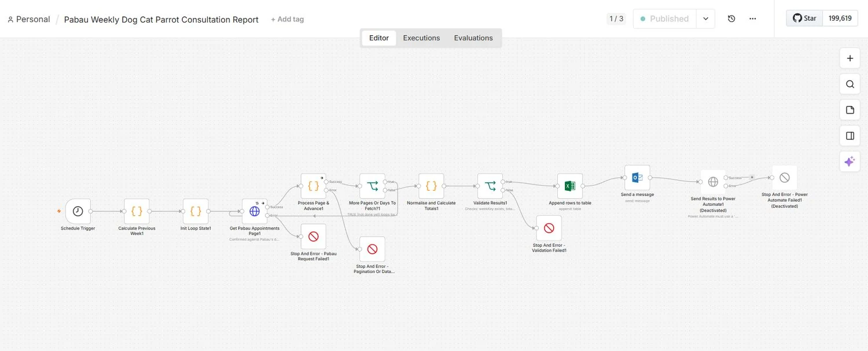Viewport: 868px width, 351px height.
Task: Select the Normalise and Calculate Totals1 node
Action: [432, 186]
